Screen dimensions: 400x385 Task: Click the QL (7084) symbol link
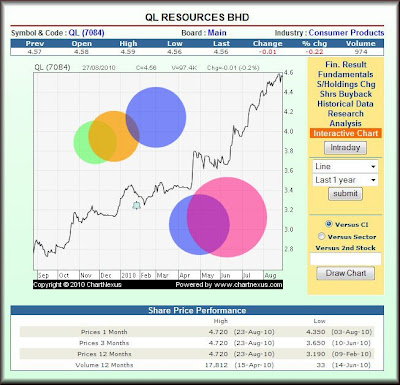pyautogui.click(x=86, y=33)
